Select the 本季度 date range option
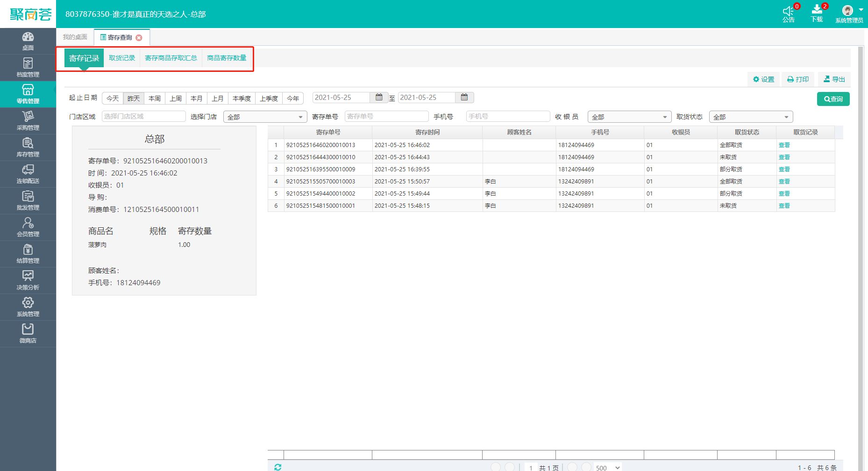 [242, 98]
